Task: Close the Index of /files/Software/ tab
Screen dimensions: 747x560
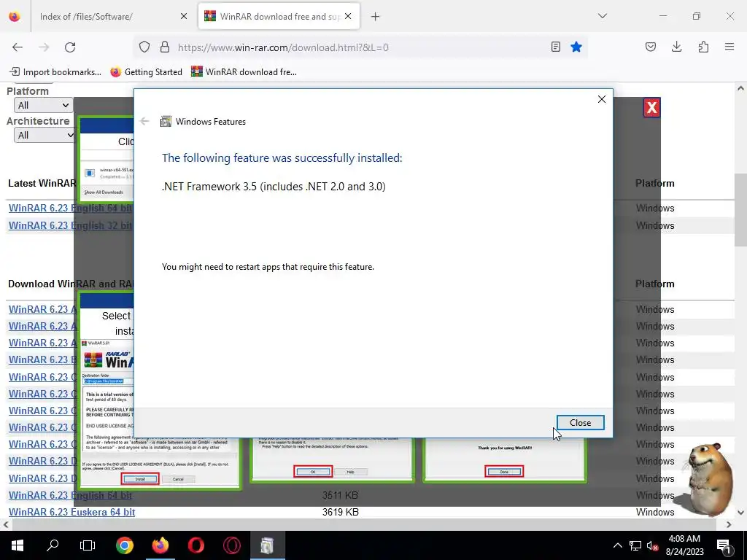Action: tap(183, 17)
